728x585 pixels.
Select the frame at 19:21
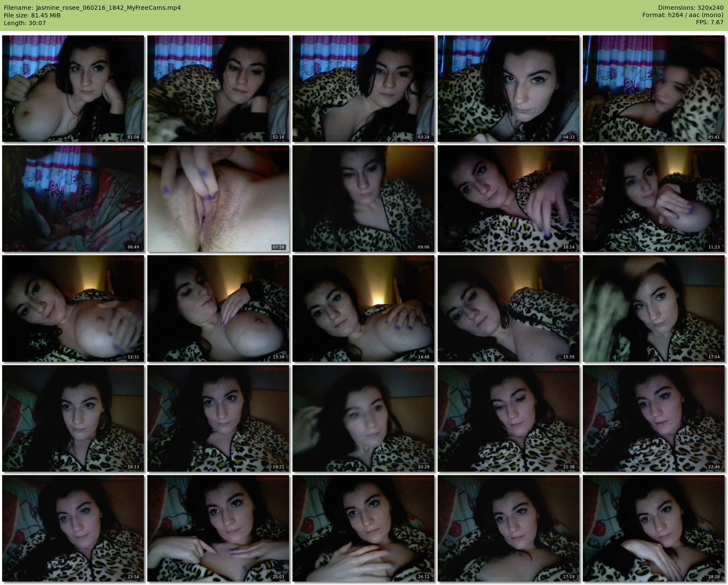click(218, 418)
